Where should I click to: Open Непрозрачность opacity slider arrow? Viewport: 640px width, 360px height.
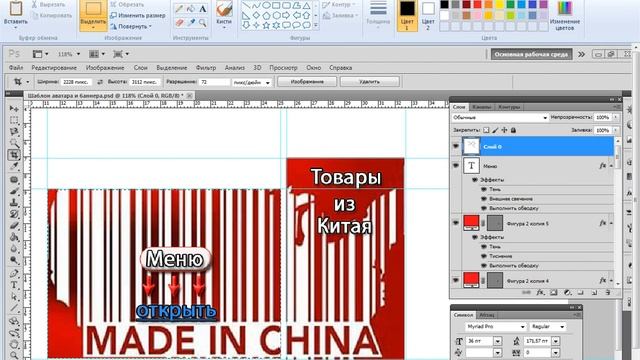616,117
